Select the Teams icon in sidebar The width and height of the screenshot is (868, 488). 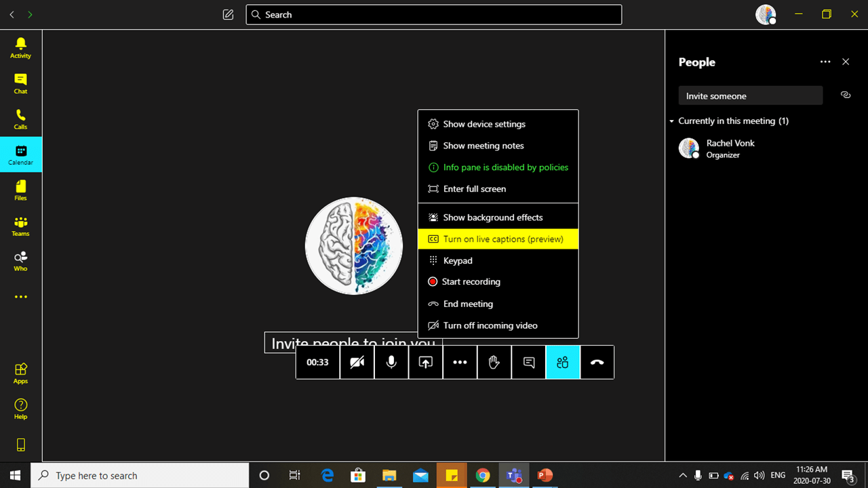click(20, 224)
